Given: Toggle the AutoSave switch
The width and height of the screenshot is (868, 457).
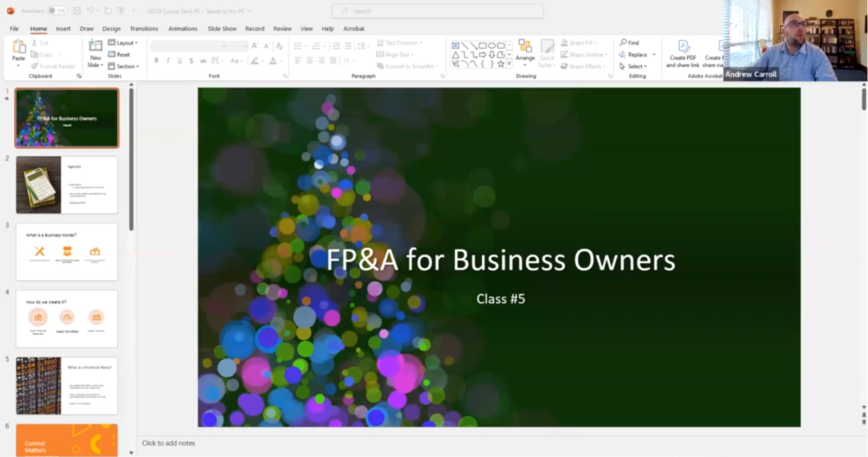Looking at the screenshot, I should coord(56,11).
